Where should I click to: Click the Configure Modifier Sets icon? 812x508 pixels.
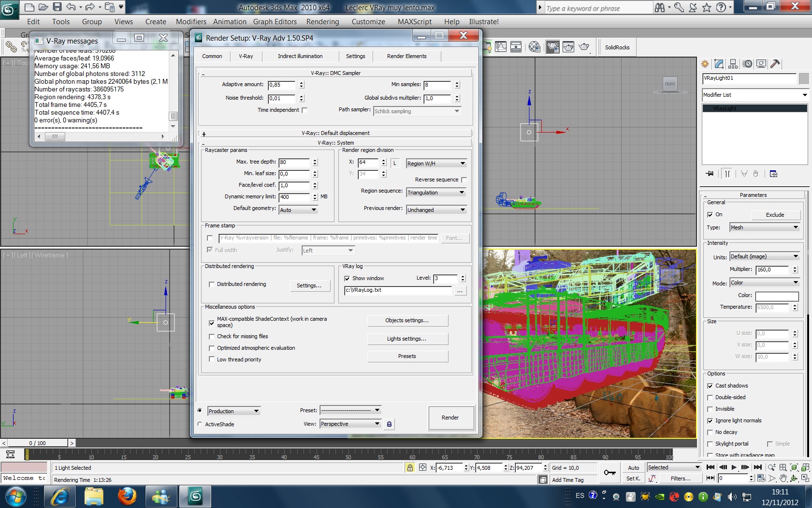[773, 174]
